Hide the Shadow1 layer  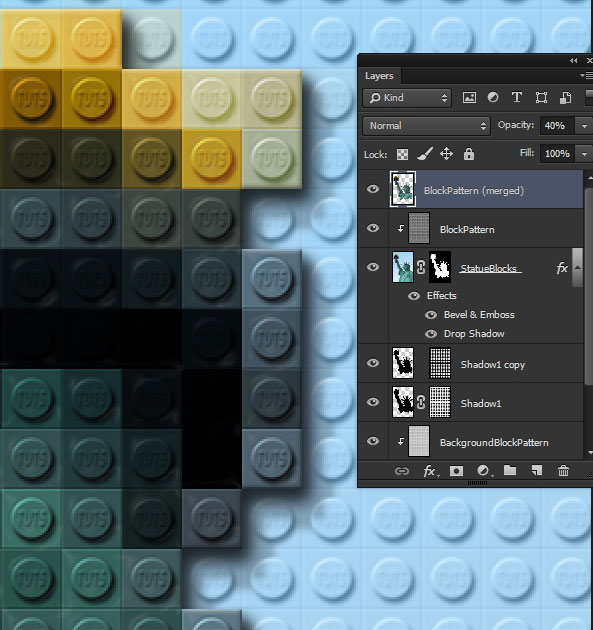pos(373,402)
